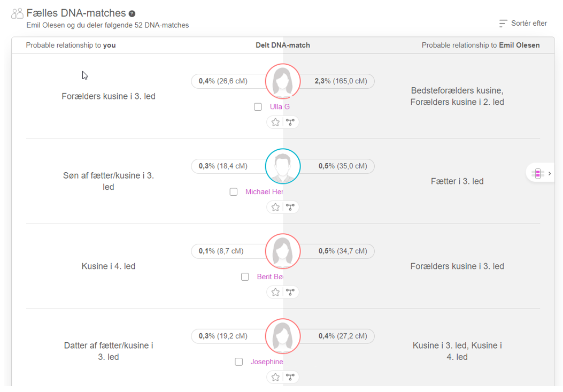
Task: Tick the checkbox next to Ulla G
Action: pyautogui.click(x=258, y=107)
